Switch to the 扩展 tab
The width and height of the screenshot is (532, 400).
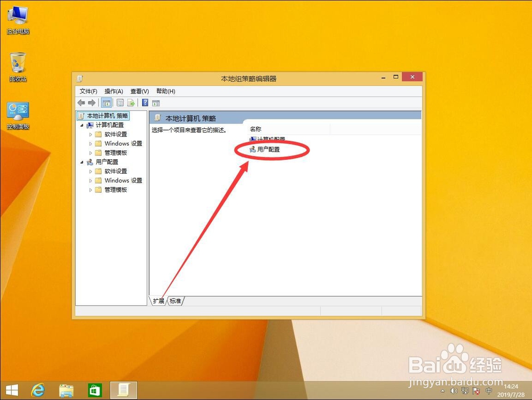[158, 301]
